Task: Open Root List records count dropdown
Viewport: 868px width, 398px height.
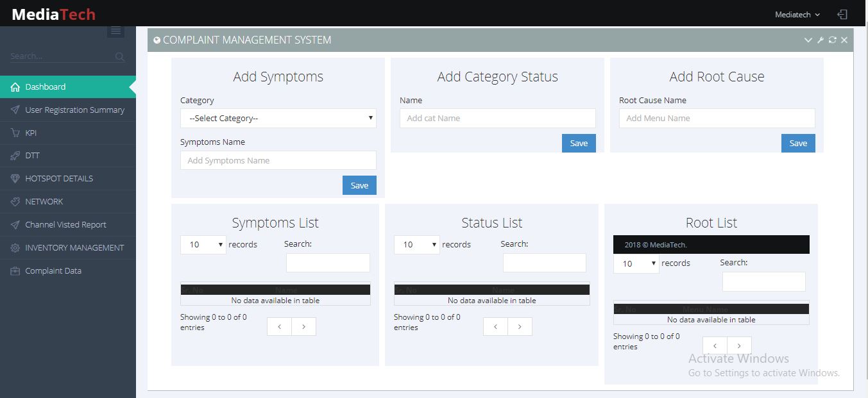Action: click(636, 263)
